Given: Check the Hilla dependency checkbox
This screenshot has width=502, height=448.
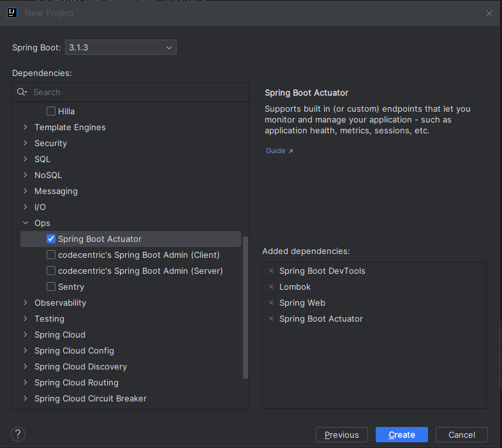Looking at the screenshot, I should click(51, 111).
